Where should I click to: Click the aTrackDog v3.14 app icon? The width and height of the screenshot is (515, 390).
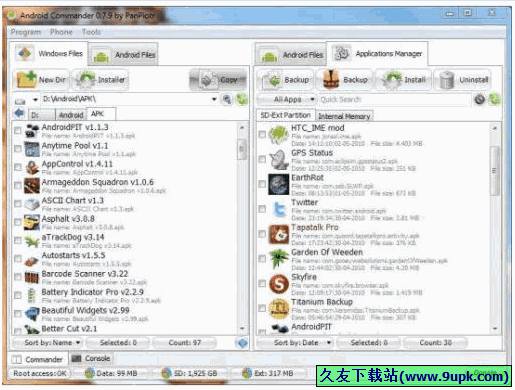pyautogui.click(x=32, y=241)
